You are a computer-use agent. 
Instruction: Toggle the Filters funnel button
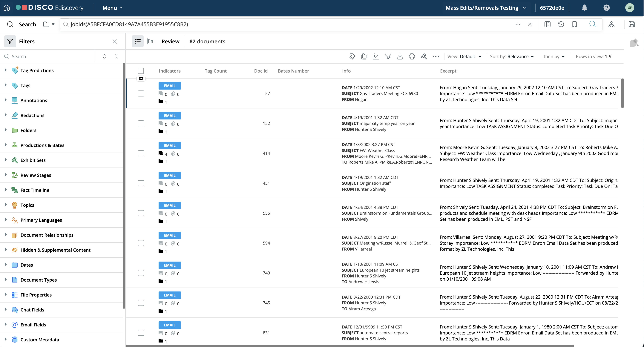coord(10,41)
